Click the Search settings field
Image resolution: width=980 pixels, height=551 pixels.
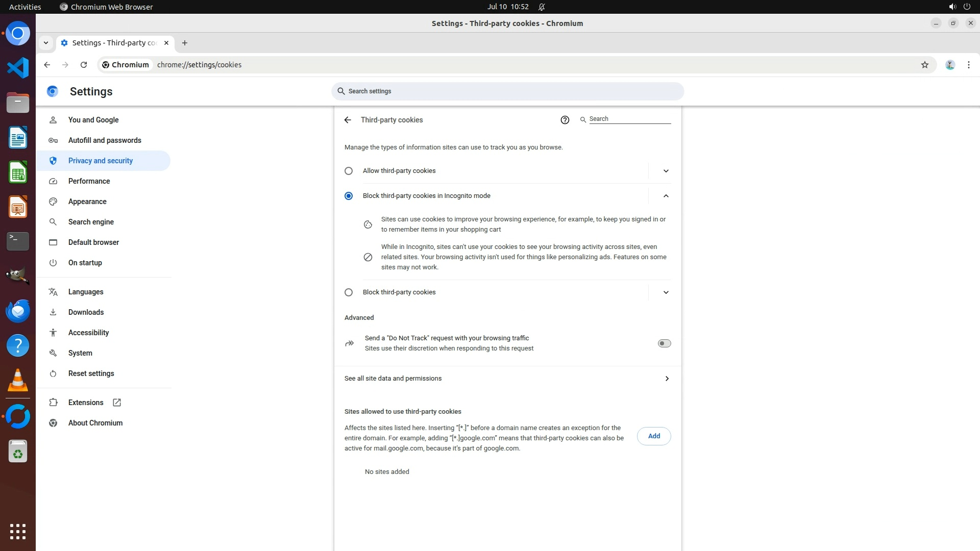pos(507,91)
